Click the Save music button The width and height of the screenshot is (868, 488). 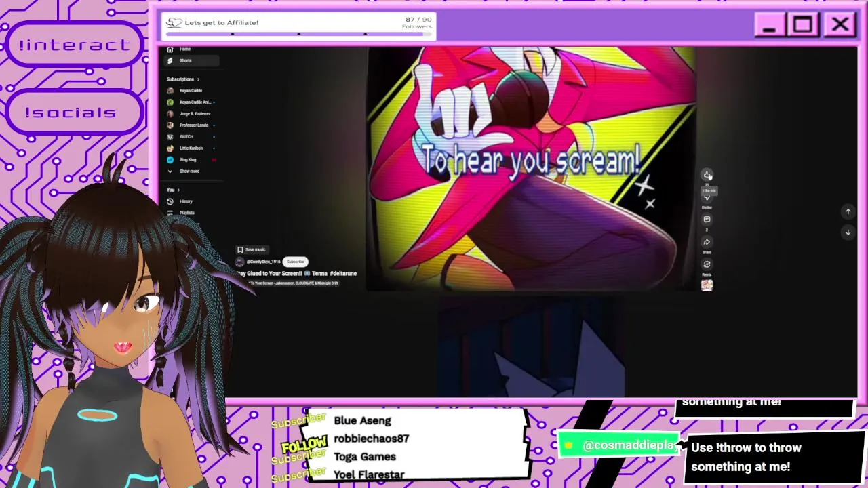point(252,249)
